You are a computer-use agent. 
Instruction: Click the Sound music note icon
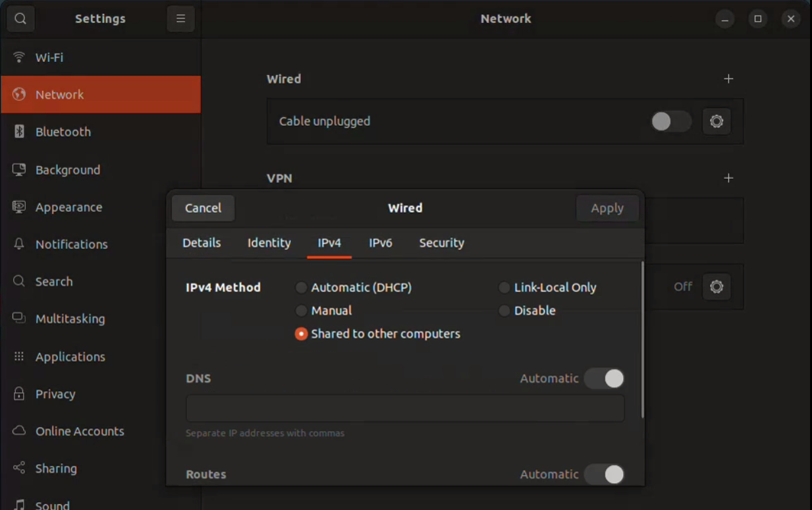coord(19,505)
